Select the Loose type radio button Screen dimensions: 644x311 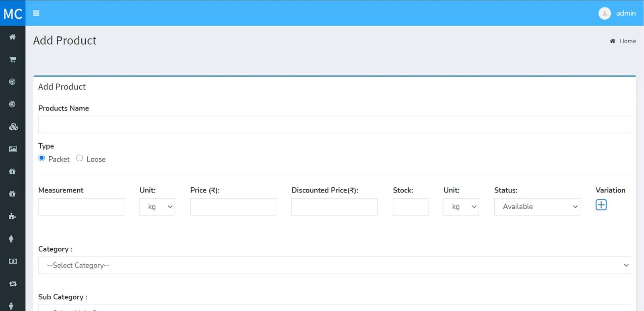(80, 158)
